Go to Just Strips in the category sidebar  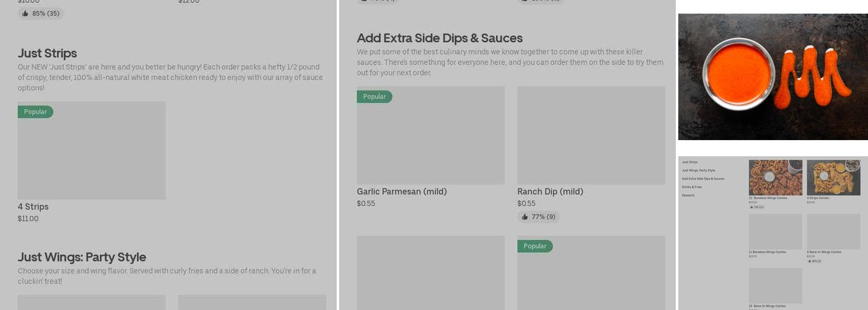click(x=689, y=162)
